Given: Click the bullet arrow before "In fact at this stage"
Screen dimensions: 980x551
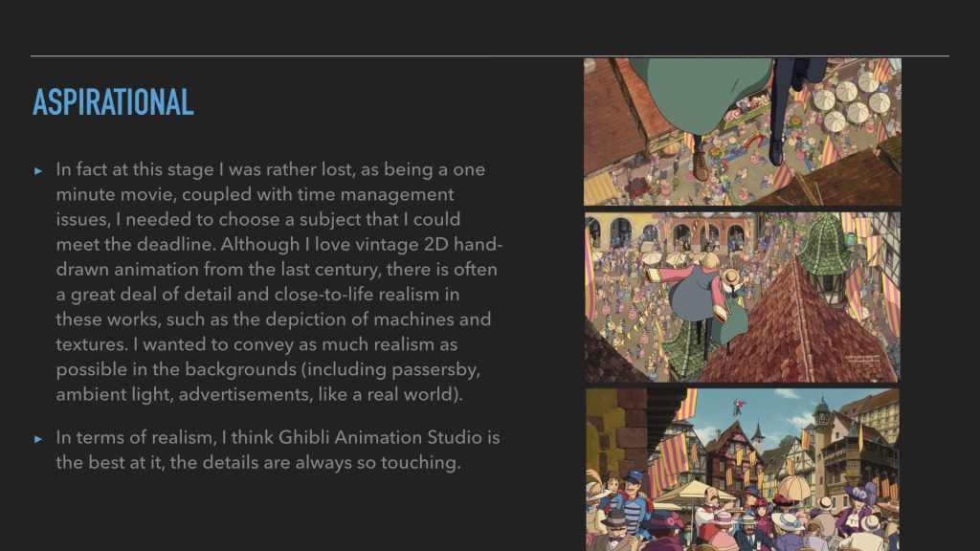Looking at the screenshot, I should pyautogui.click(x=38, y=170).
